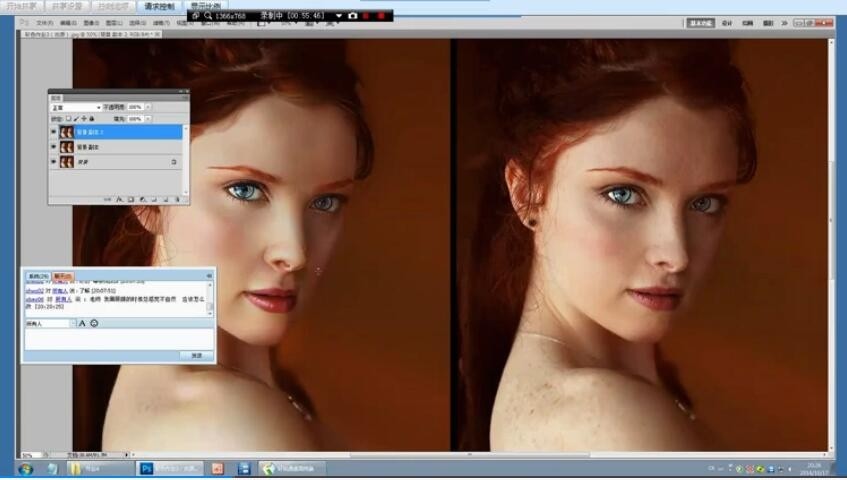
Task: Click the first red icon on recorder bar
Action: click(366, 16)
